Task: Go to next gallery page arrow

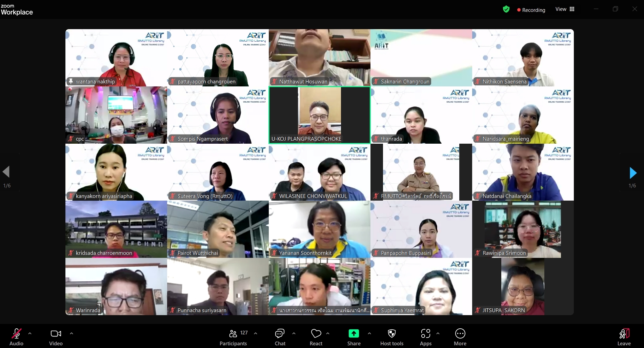Action: [633, 173]
